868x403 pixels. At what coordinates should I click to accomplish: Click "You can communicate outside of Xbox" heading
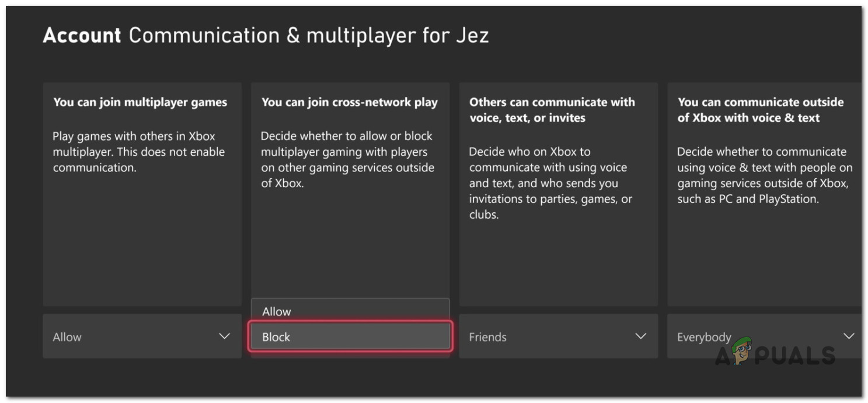click(x=760, y=110)
